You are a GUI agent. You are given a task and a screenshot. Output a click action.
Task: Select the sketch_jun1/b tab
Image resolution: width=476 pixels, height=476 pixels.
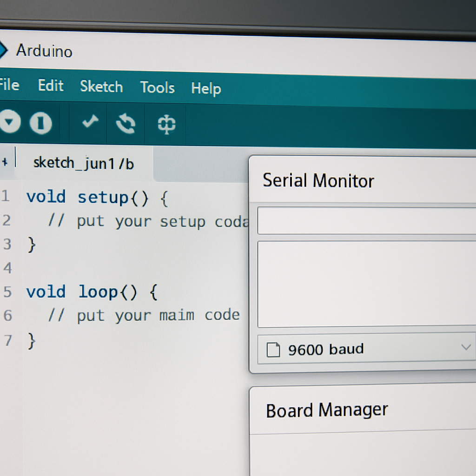tap(84, 163)
